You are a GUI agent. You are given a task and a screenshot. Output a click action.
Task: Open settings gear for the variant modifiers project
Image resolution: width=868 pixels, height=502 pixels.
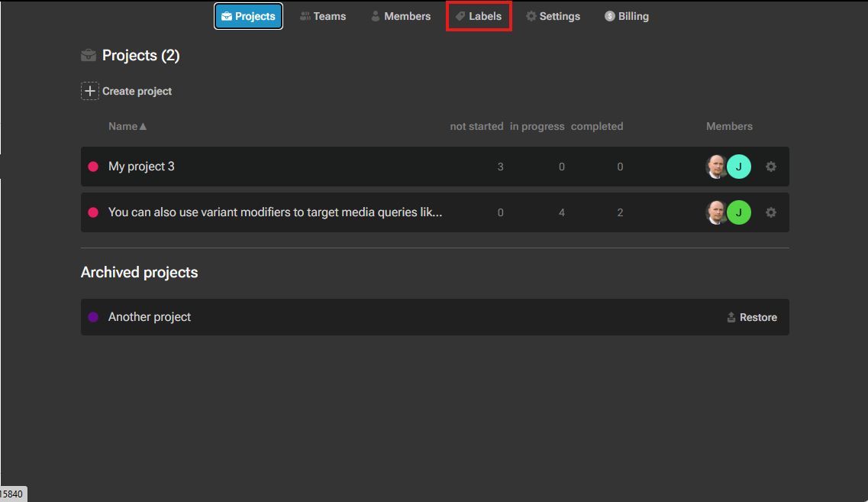[x=771, y=212]
